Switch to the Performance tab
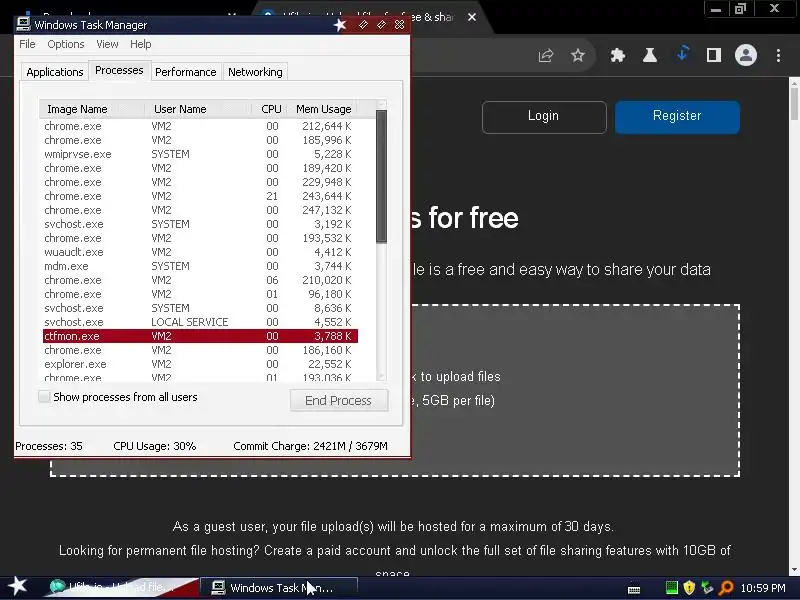The width and height of the screenshot is (800, 600). [x=186, y=72]
